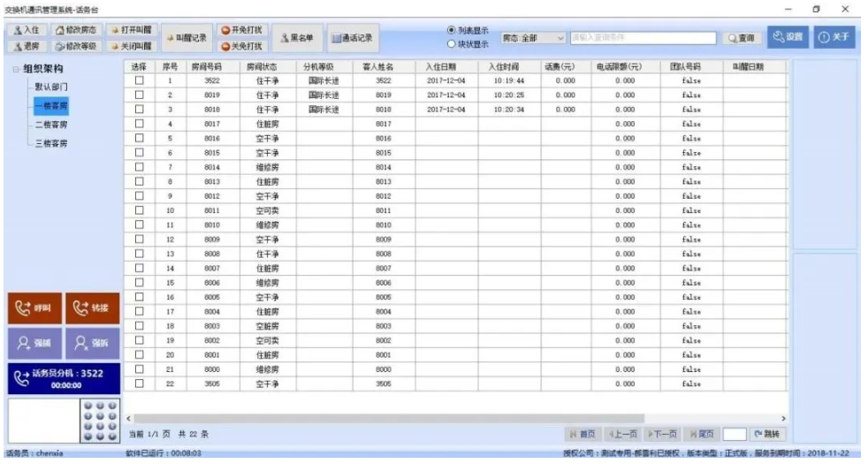The height and width of the screenshot is (464, 868).
Task: Open the 黑名单 blacklist
Action: pyautogui.click(x=297, y=38)
